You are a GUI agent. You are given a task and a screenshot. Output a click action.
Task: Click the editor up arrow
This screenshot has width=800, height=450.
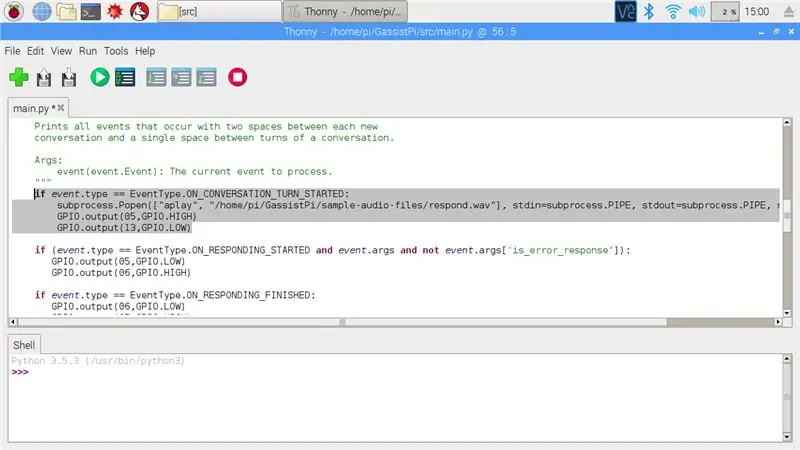787,122
